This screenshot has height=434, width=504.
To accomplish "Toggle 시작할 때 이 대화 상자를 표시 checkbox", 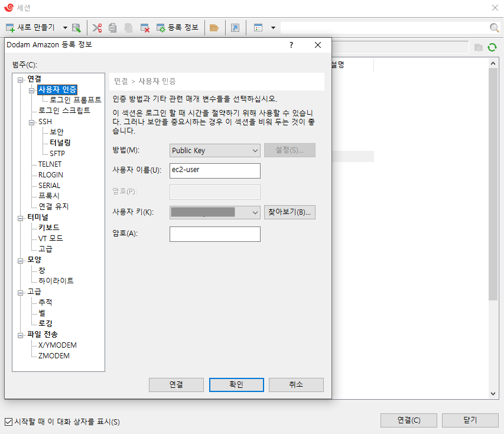I will pyautogui.click(x=9, y=422).
